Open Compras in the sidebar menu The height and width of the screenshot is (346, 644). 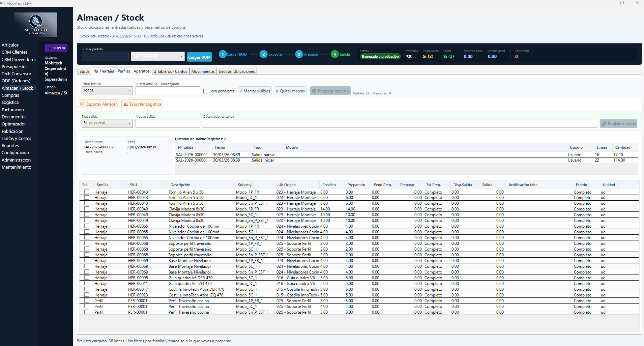(x=10, y=95)
